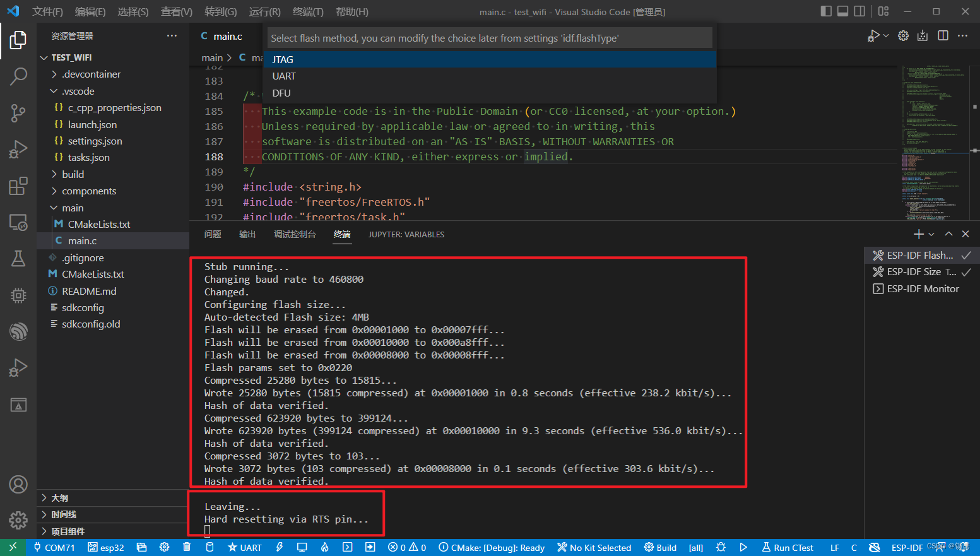
Task: Click the flash method selection input field
Action: (x=490, y=38)
